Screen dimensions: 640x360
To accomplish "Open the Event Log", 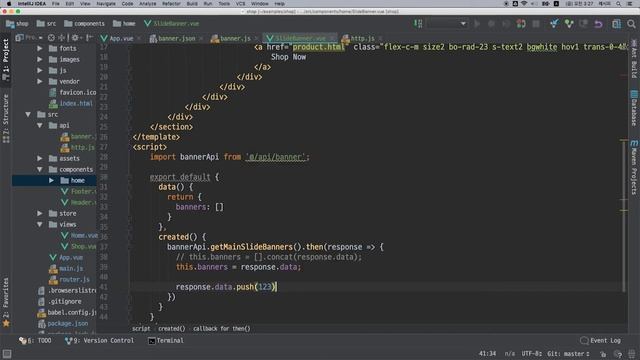I will (600, 340).
